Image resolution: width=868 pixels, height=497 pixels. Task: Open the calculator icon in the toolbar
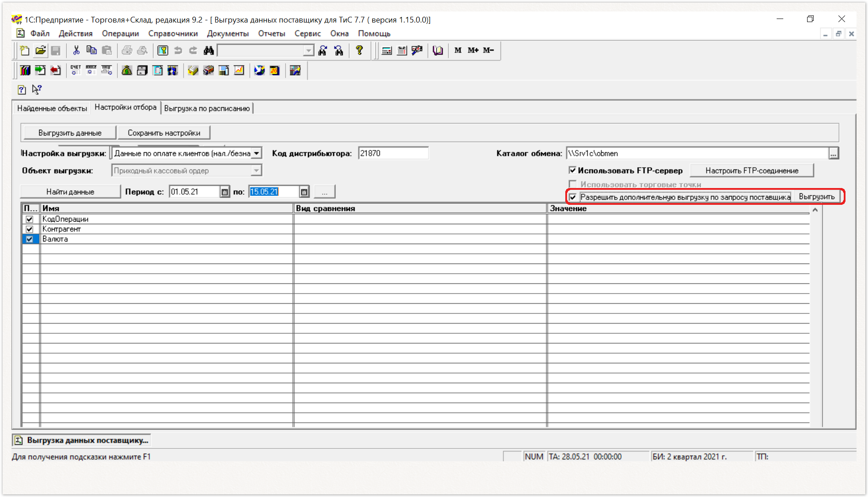[387, 51]
